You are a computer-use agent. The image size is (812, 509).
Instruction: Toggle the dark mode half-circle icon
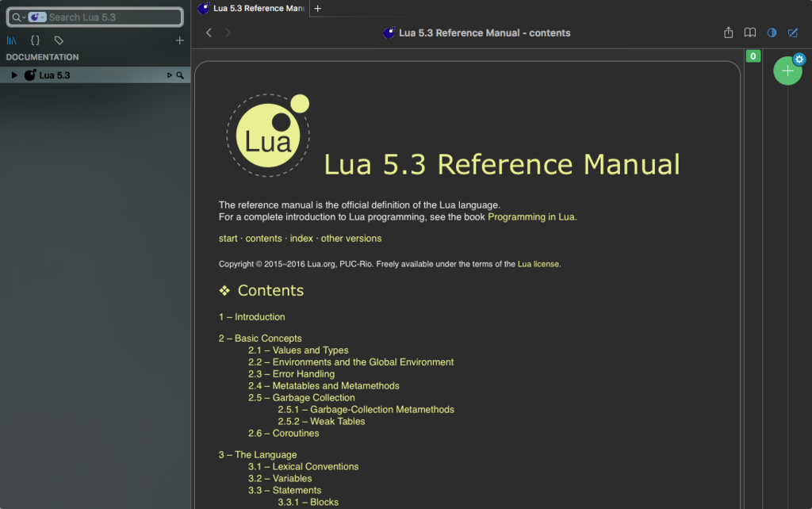coord(772,33)
